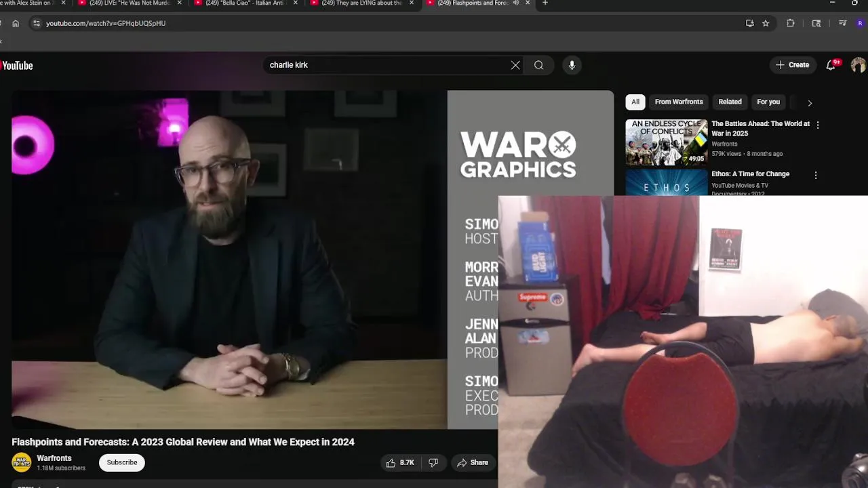
Task: Open the browser extensions puzzle icon
Action: click(x=790, y=23)
